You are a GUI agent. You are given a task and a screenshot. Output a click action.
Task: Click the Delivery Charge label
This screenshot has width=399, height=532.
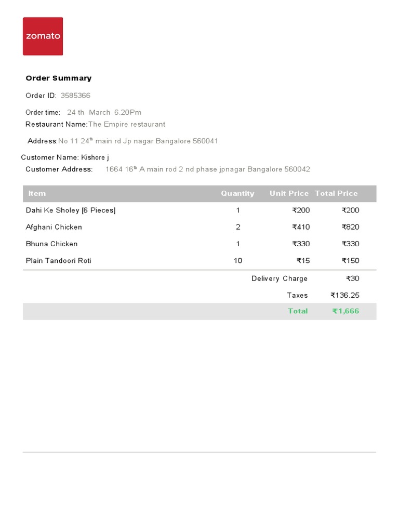coord(280,278)
